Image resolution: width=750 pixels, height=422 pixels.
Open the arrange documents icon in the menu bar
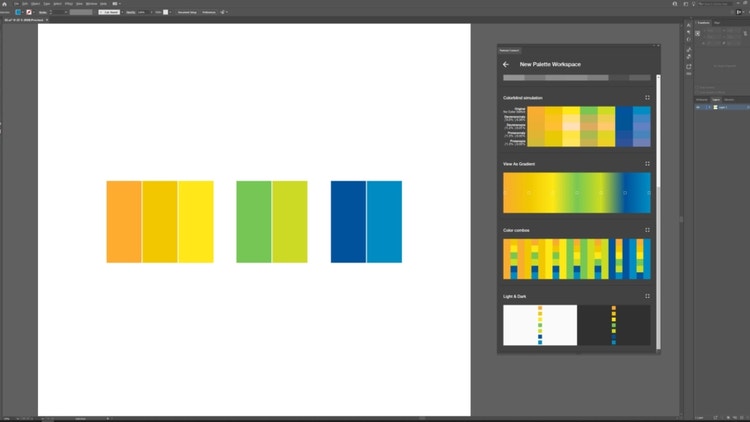point(115,3)
